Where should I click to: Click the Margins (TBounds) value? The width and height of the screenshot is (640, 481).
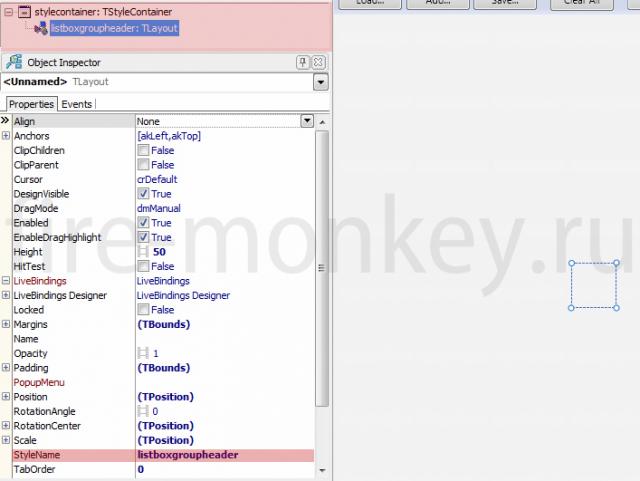pos(164,325)
